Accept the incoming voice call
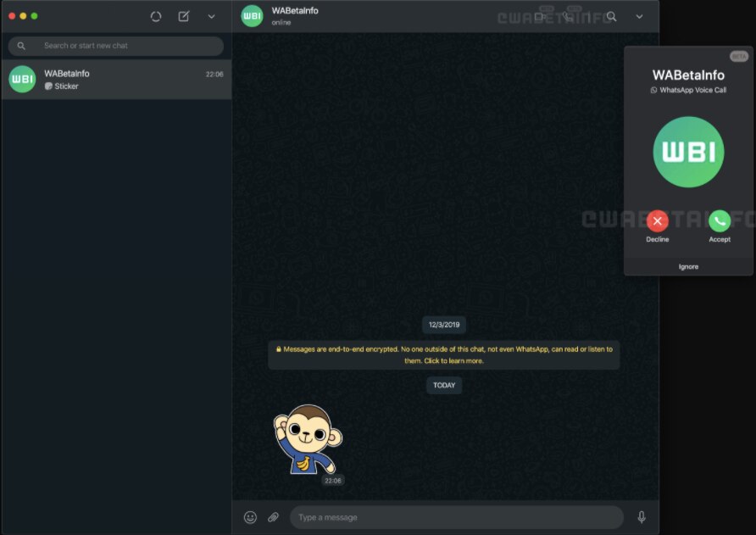The width and height of the screenshot is (756, 535). 719,221
